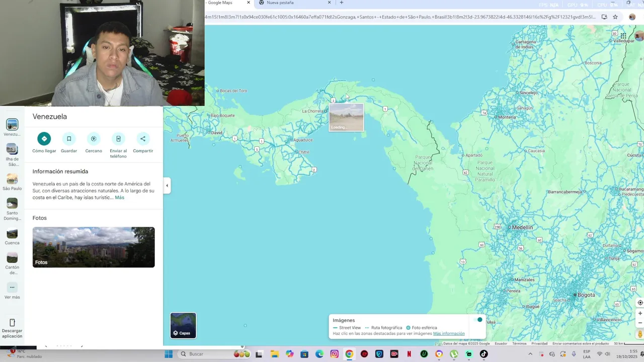Screen dimensions: 644x362
Task: Open the Más información link
Action: click(449, 333)
